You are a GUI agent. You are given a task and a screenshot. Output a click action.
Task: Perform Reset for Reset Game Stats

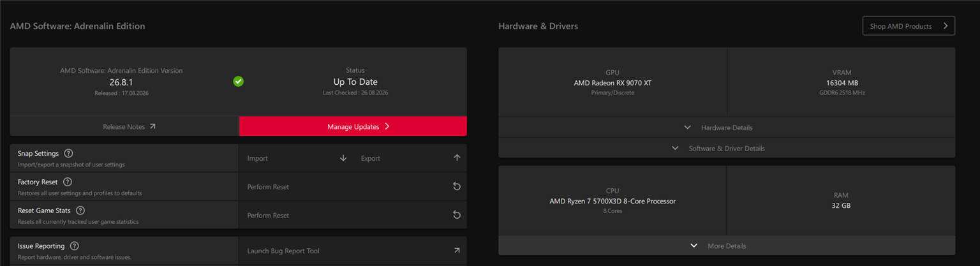[353, 215]
